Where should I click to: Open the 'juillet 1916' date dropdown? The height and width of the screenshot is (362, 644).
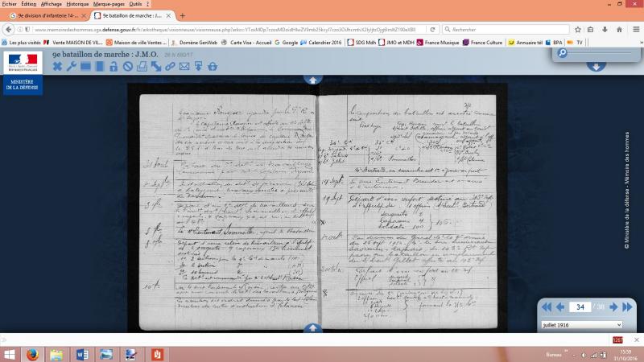(581, 325)
